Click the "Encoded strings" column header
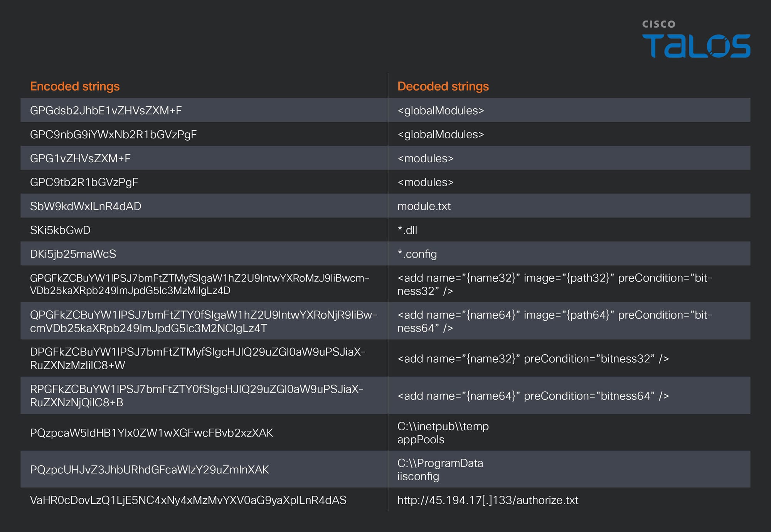 [75, 86]
